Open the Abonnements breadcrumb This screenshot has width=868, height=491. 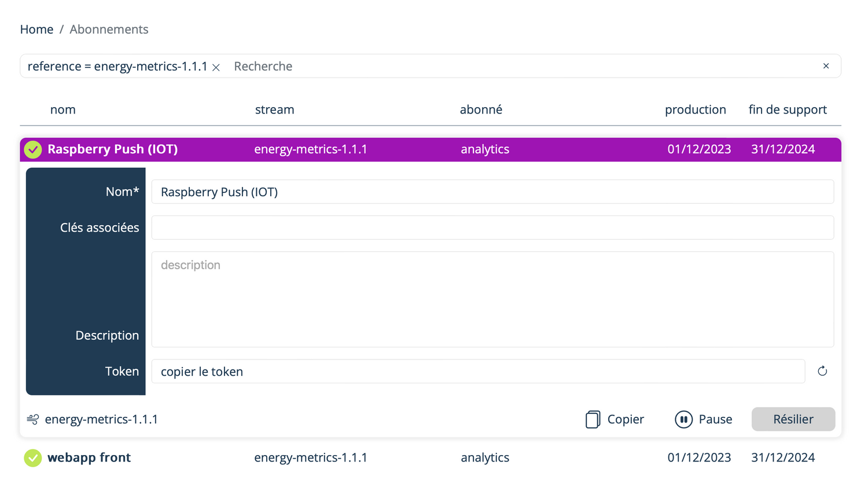pyautogui.click(x=109, y=30)
